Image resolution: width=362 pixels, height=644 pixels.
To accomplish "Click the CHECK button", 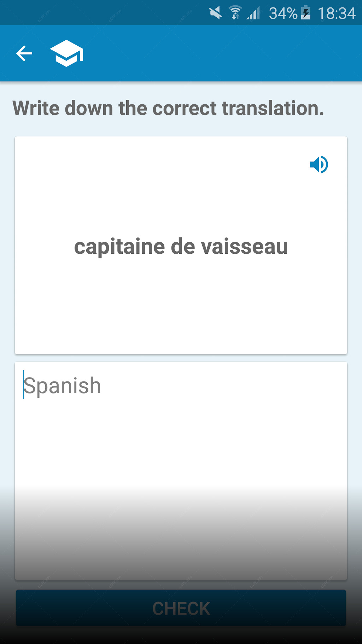I will (181, 608).
